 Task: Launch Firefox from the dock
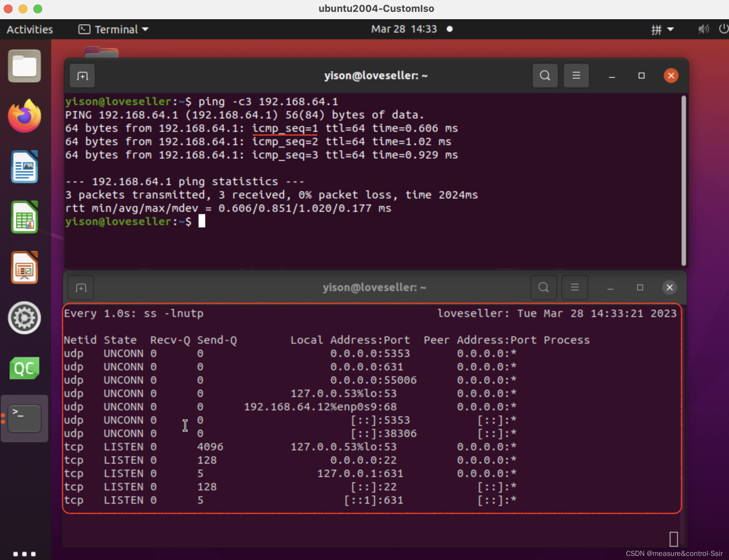[24, 116]
